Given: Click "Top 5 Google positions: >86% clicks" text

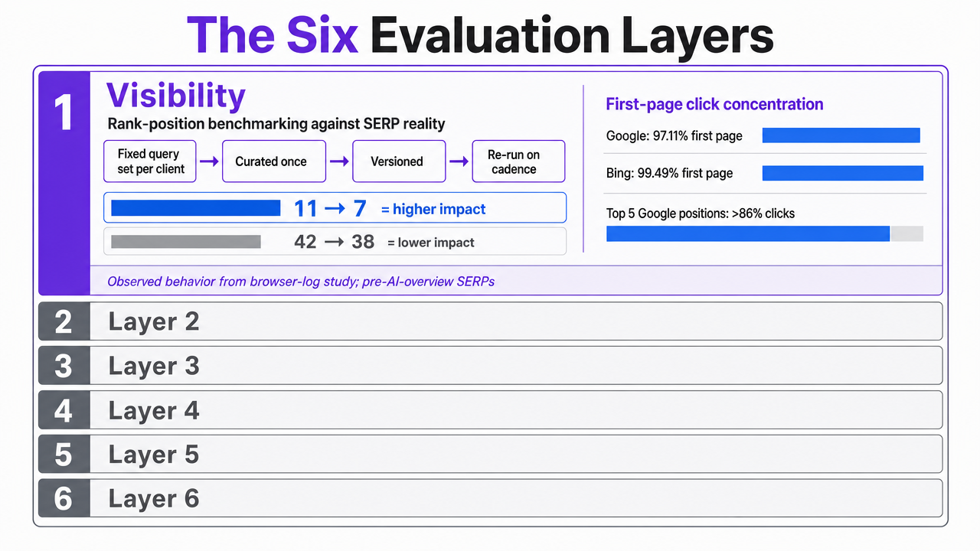Looking at the screenshot, I should [x=701, y=214].
